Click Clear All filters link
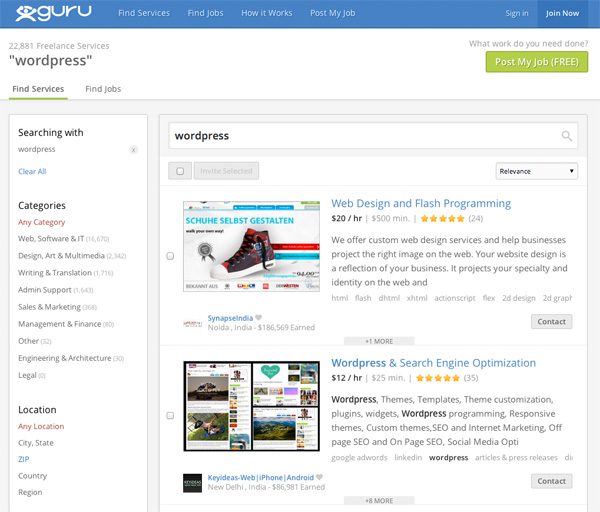This screenshot has width=600, height=512. tap(32, 171)
